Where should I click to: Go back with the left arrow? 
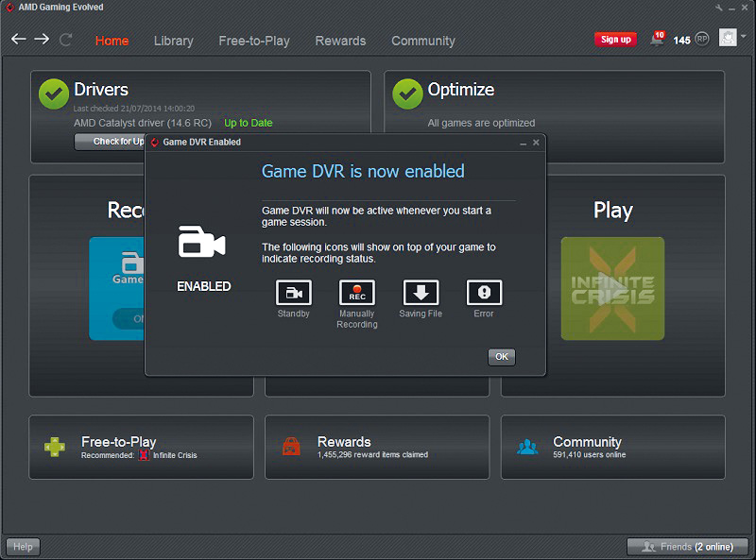point(18,40)
